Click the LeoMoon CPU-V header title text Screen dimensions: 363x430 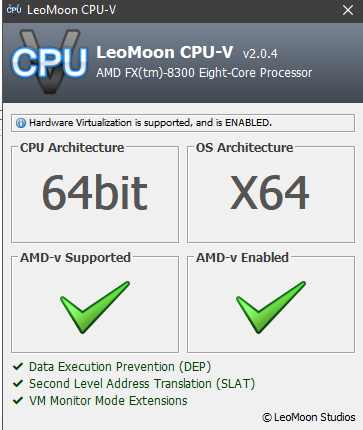(165, 52)
